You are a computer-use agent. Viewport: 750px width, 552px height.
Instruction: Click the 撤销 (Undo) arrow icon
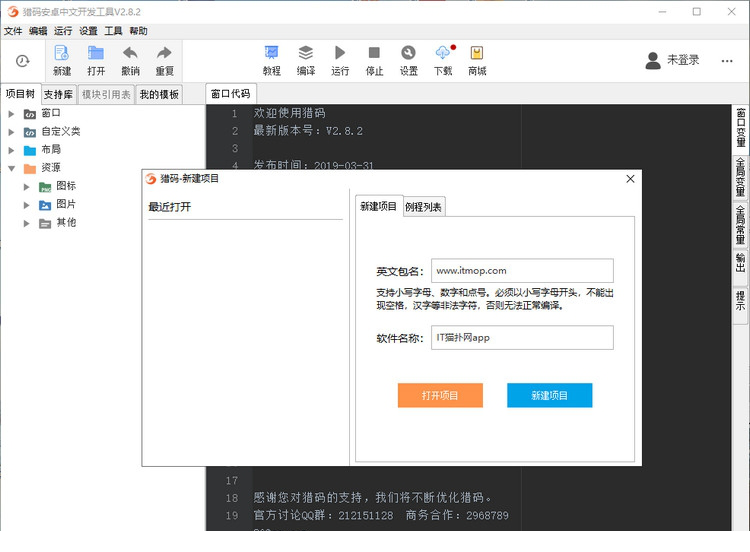tap(130, 54)
